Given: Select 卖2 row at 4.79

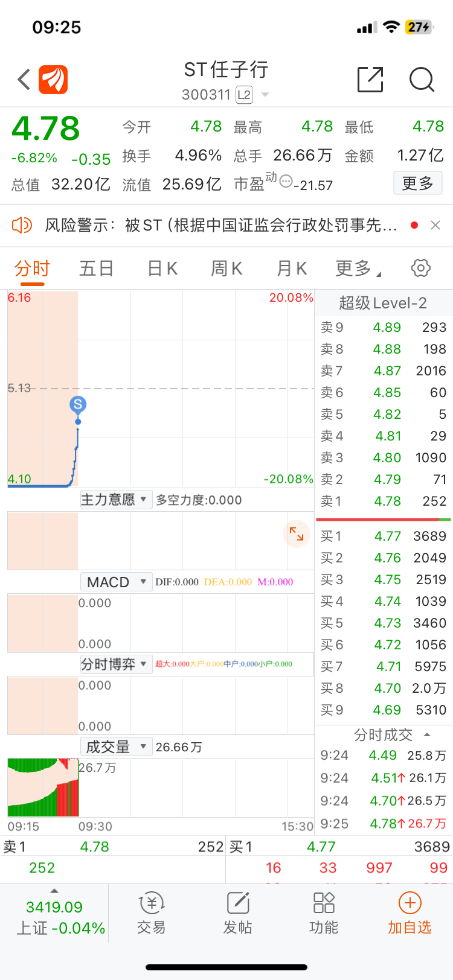Looking at the screenshot, I should (x=384, y=479).
